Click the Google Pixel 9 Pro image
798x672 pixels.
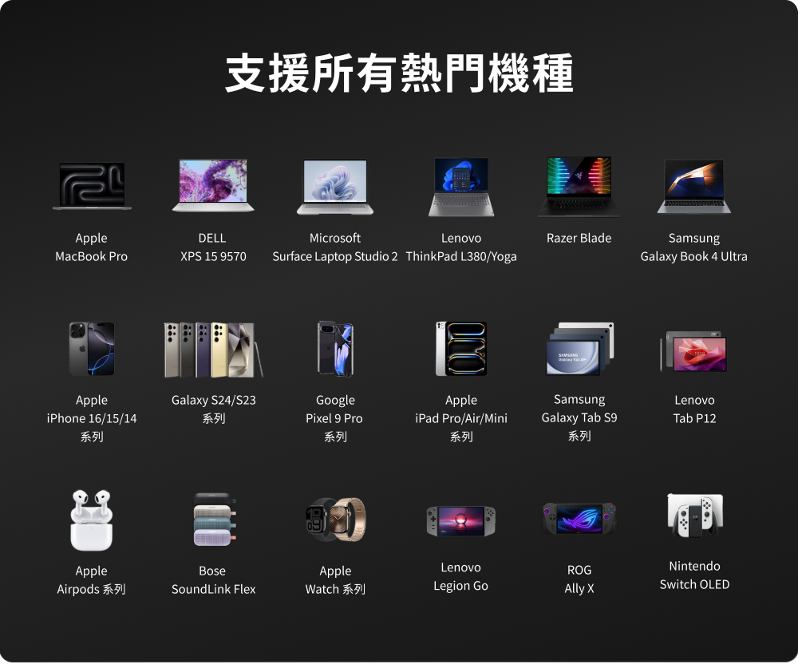pos(335,349)
